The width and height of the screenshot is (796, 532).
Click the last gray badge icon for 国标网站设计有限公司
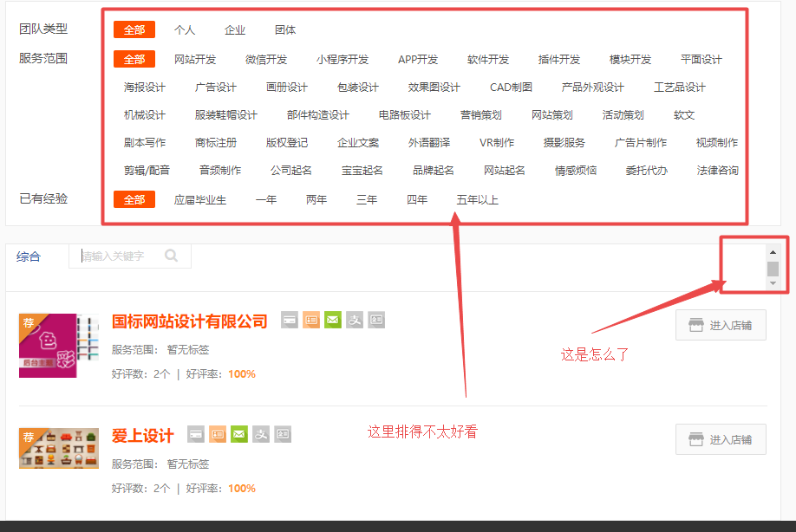pos(376,321)
